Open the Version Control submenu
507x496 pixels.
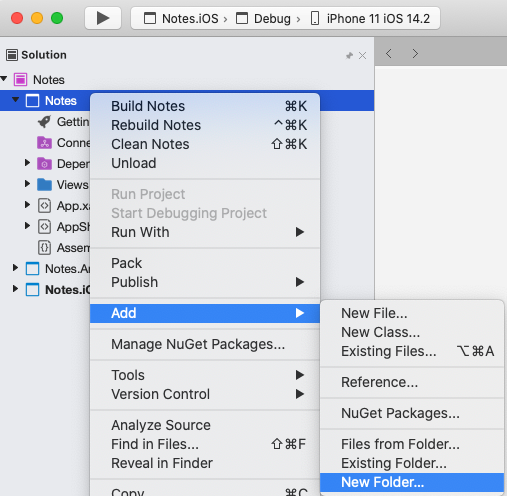pos(205,394)
